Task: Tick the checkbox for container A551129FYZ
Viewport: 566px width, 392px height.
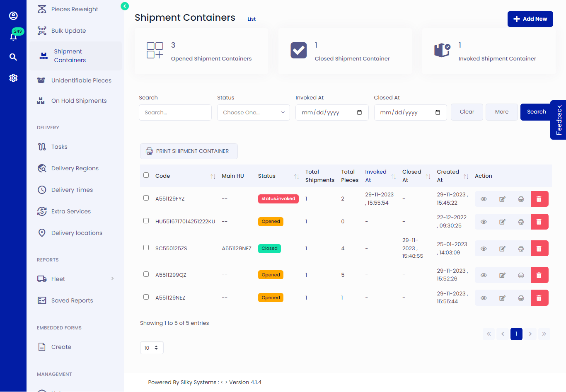Action: pos(146,198)
